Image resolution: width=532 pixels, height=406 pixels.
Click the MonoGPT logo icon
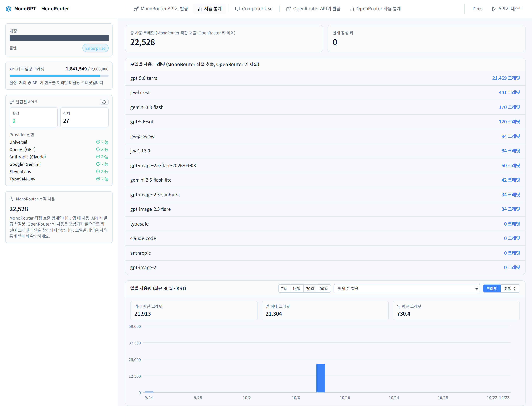point(8,9)
